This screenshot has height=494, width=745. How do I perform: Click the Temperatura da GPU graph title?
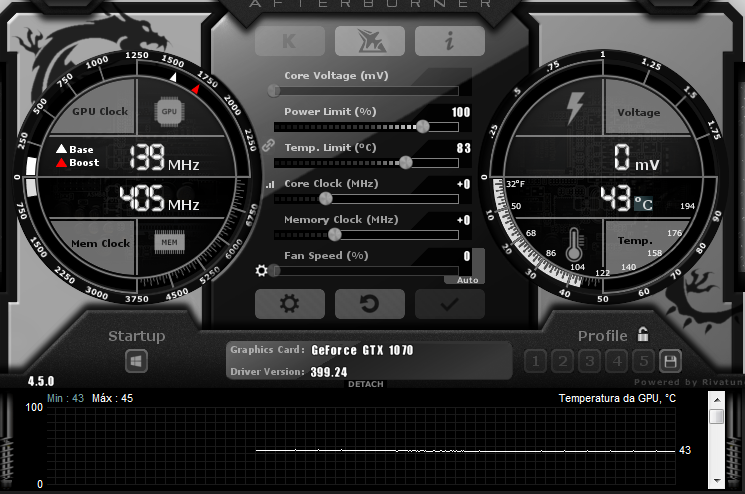(617, 398)
